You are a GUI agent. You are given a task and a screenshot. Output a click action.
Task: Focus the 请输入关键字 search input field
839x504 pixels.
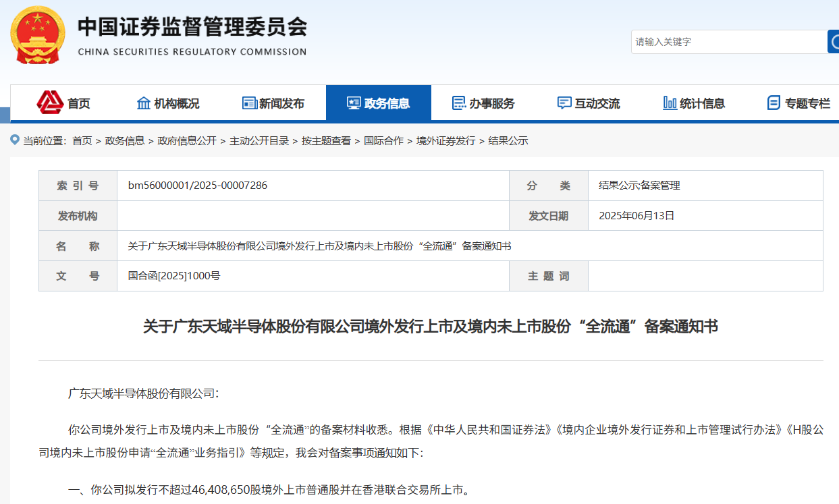coord(729,42)
